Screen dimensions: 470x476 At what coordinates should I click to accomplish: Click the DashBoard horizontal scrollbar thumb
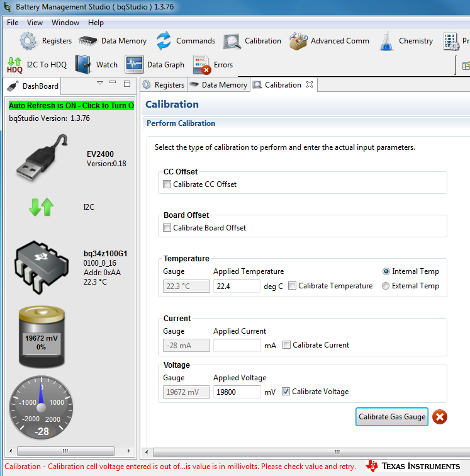click(65, 451)
